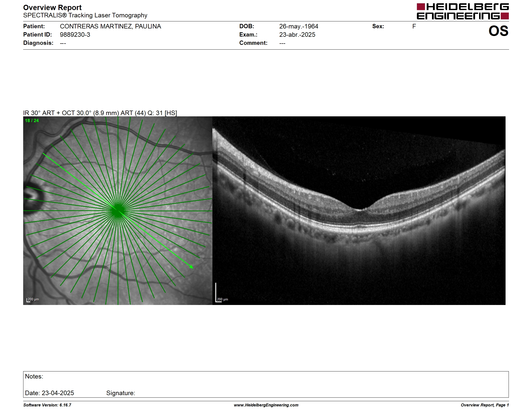Click the 200 µm scale bar on OCT scan
This screenshot has width=532, height=411.
tap(222, 293)
